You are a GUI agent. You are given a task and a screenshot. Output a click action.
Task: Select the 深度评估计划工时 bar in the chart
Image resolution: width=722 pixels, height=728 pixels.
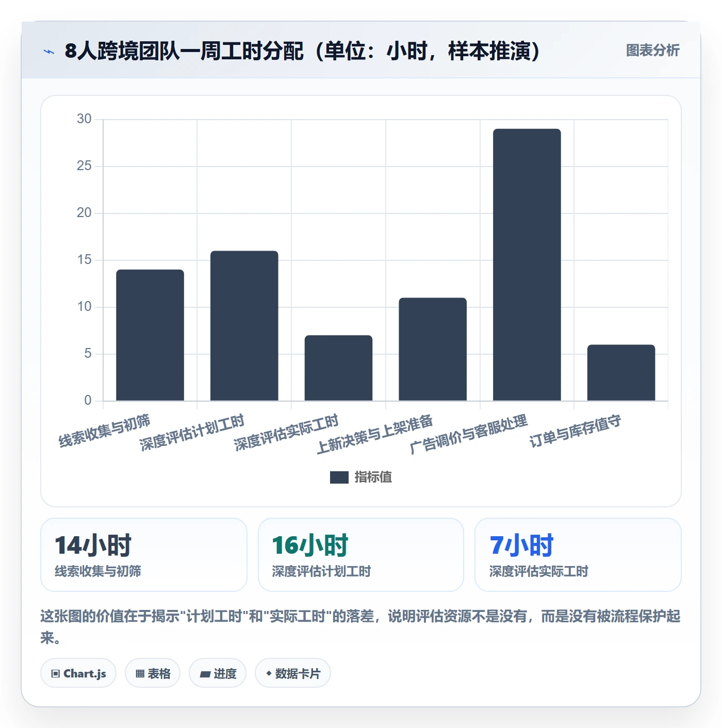tap(244, 326)
